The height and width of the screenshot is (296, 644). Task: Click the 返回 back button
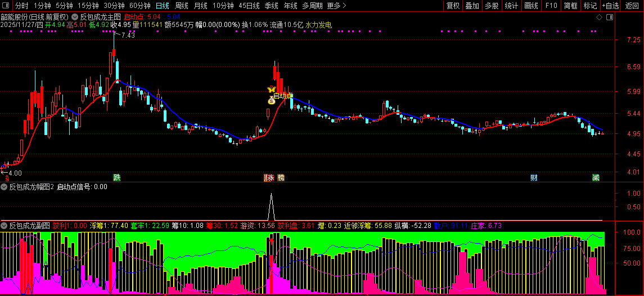(633, 6)
